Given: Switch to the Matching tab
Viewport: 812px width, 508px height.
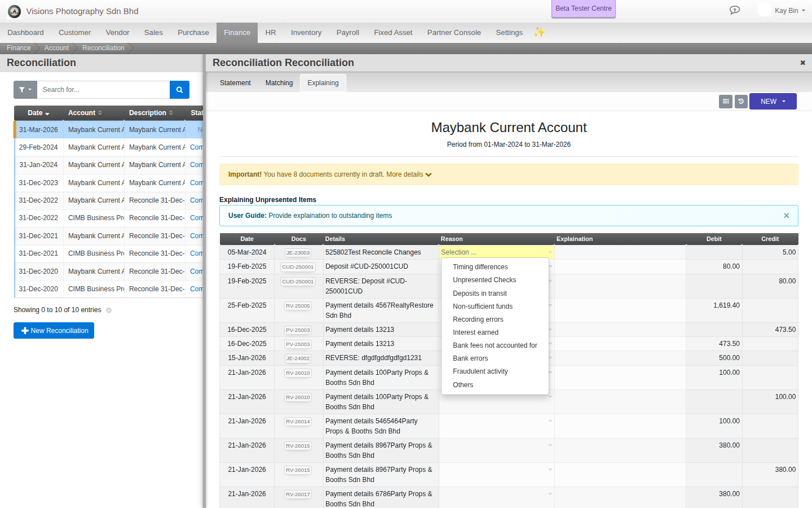Looking at the screenshot, I should (279, 83).
